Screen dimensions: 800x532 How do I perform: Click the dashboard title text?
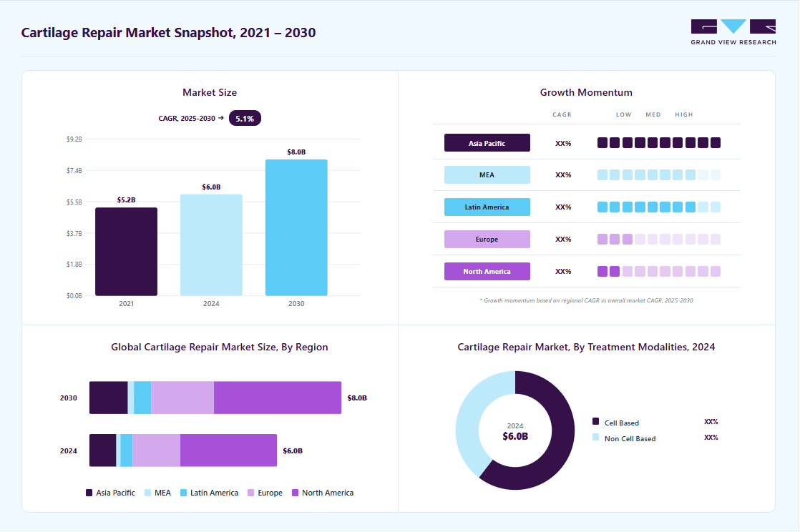[x=168, y=33]
